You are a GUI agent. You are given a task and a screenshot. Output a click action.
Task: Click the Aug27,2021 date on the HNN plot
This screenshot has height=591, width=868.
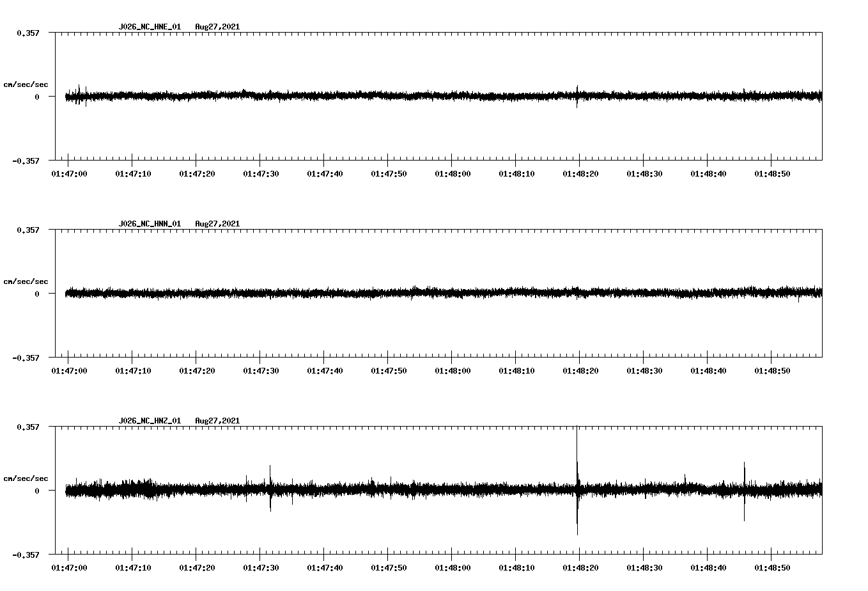[217, 224]
